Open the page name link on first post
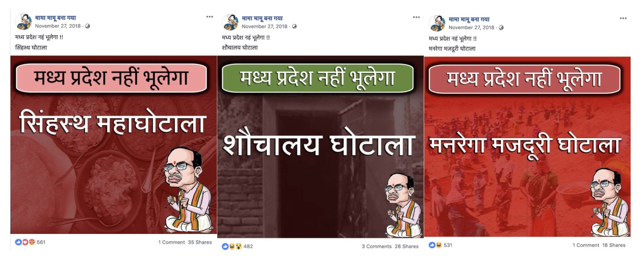 [56, 18]
